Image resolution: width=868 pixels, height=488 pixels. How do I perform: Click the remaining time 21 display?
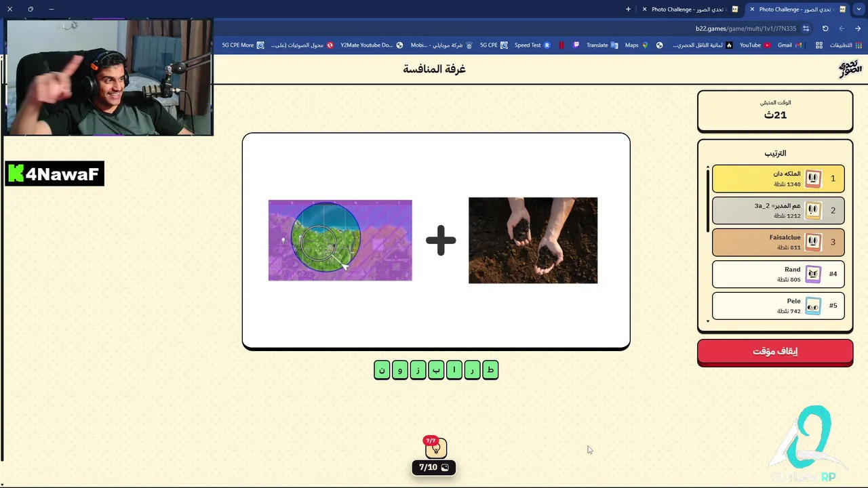point(775,115)
